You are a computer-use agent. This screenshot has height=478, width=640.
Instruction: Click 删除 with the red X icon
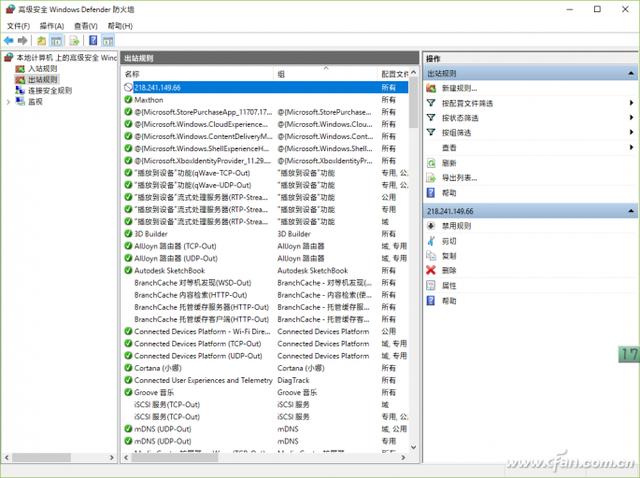click(449, 270)
